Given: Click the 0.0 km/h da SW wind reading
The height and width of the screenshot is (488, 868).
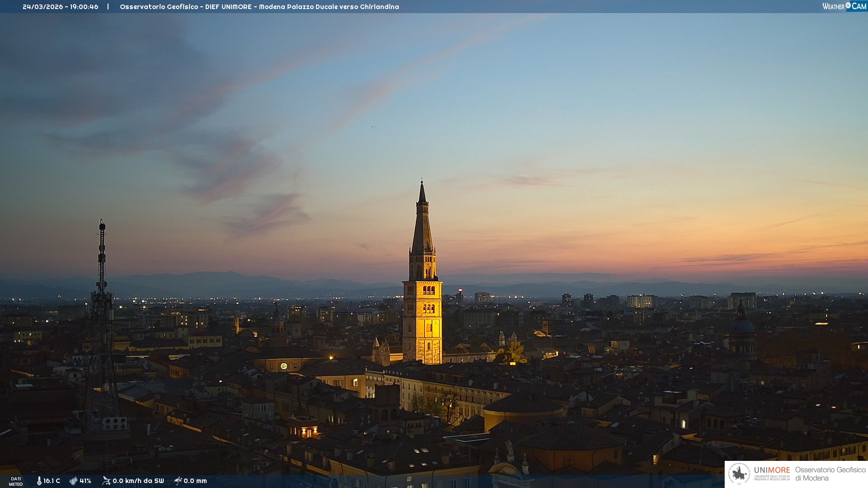Looking at the screenshot, I should pyautogui.click(x=138, y=481).
